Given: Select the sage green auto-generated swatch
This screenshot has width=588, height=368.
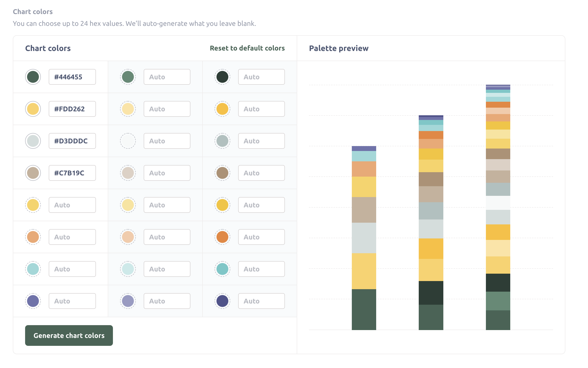Looking at the screenshot, I should coord(128,77).
